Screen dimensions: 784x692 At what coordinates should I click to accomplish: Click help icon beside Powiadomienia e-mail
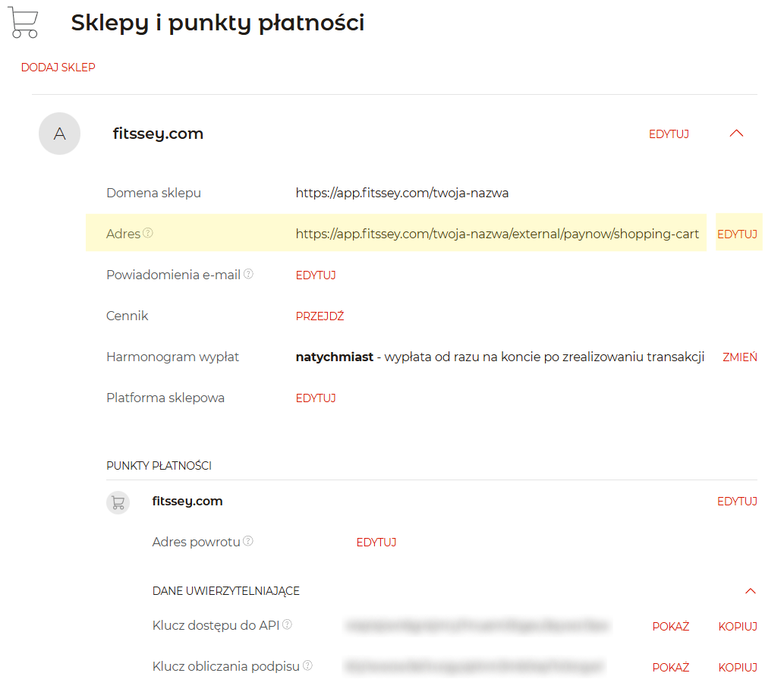pyautogui.click(x=248, y=274)
